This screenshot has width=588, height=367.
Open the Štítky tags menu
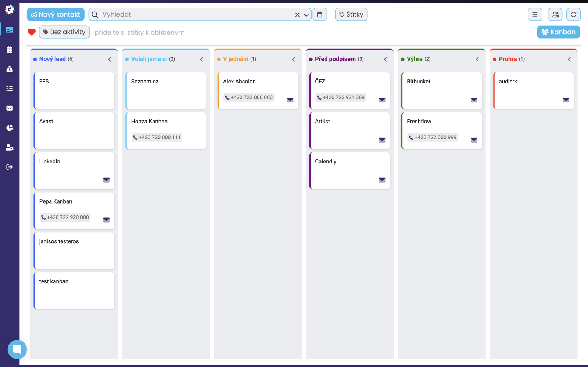click(x=351, y=14)
